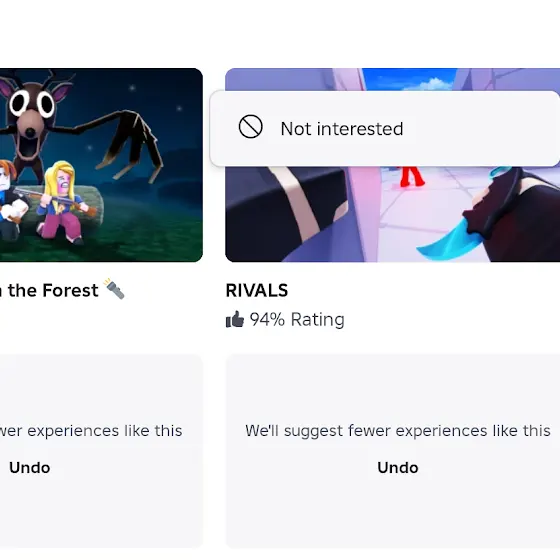
Task: Click the left card's experiences like this message
Action: 91,431
